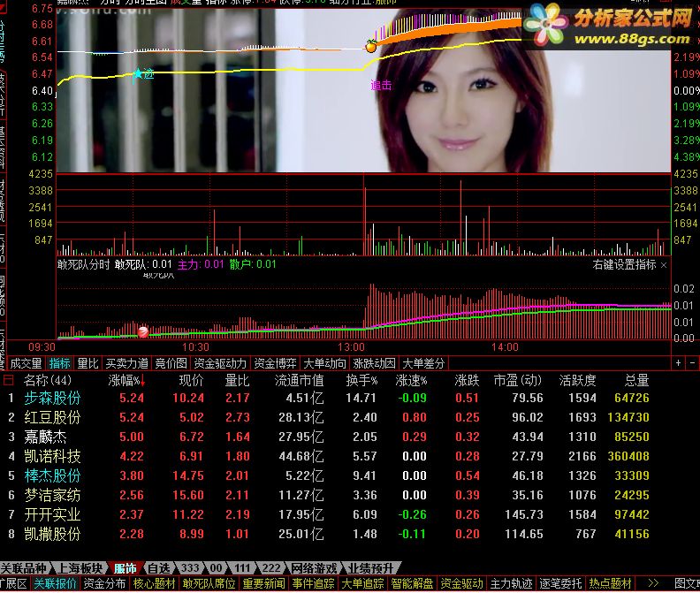
Task: Click 步森股份 总量 value 64726
Action: click(x=632, y=398)
